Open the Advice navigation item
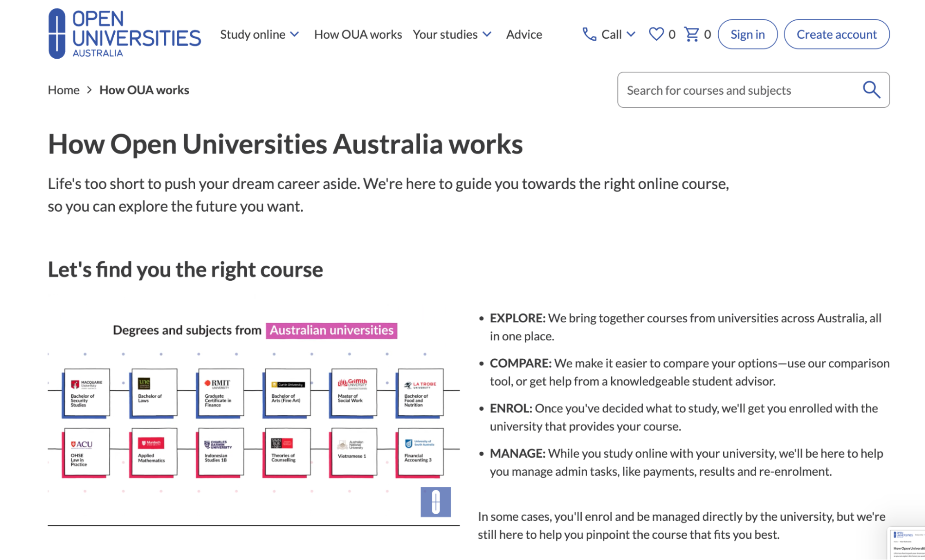The width and height of the screenshot is (925, 560). tap(524, 35)
